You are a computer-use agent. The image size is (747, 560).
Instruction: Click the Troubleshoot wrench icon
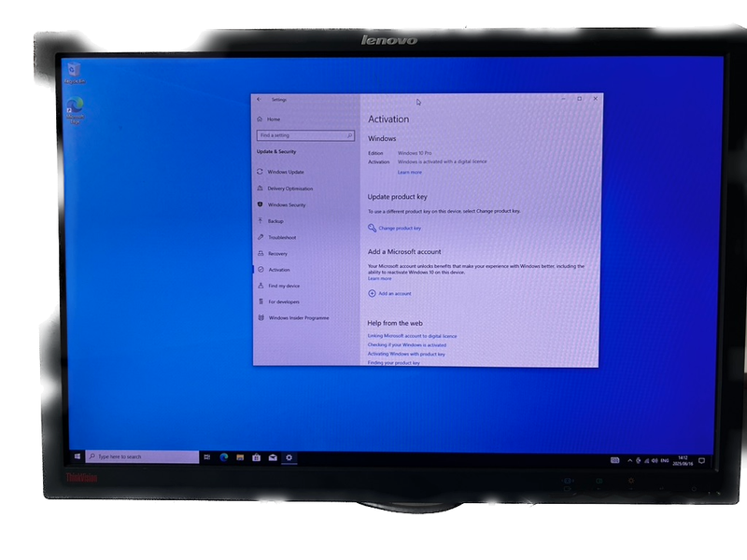coord(261,237)
